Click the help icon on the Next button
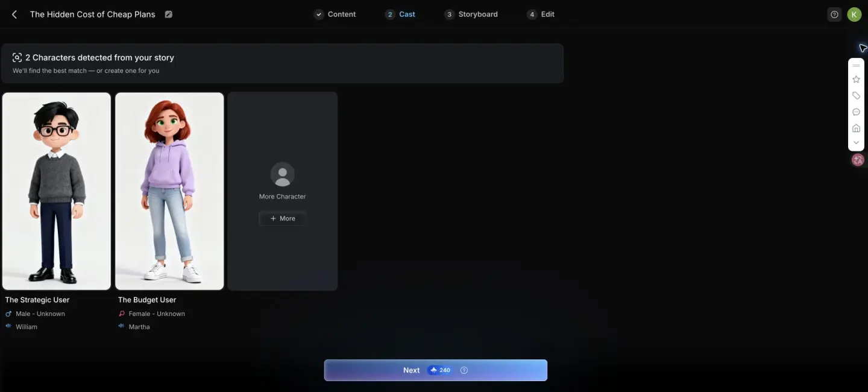 point(464,370)
